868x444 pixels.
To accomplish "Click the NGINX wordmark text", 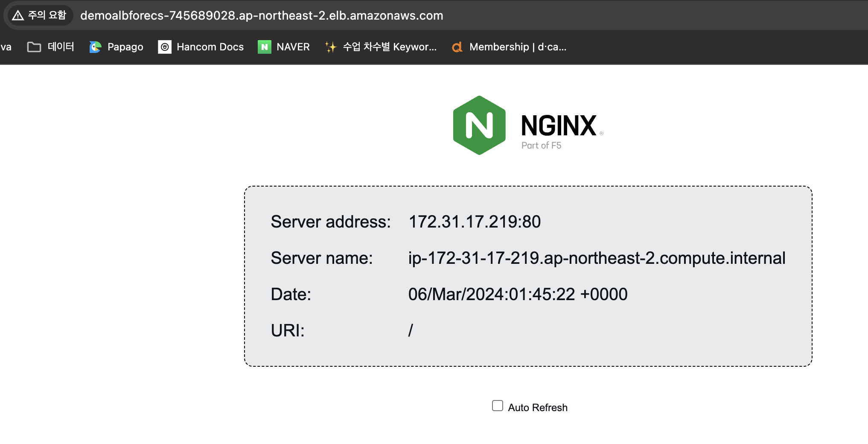I will pos(558,126).
